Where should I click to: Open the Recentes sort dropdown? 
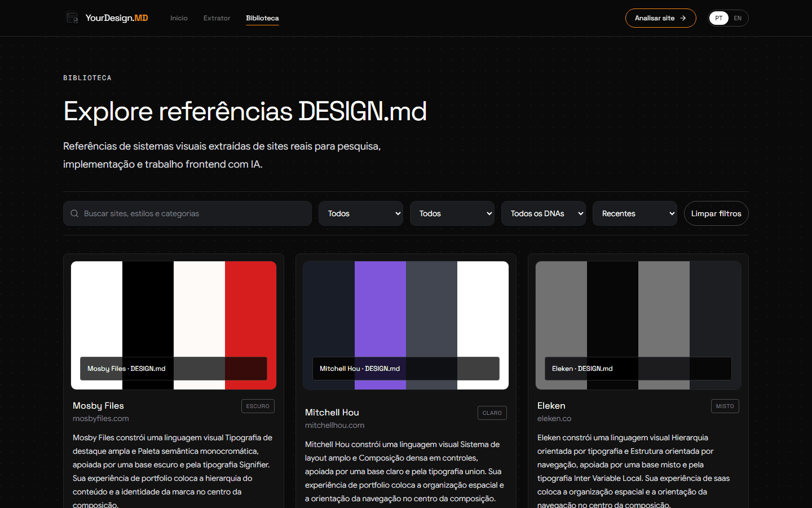(635, 213)
